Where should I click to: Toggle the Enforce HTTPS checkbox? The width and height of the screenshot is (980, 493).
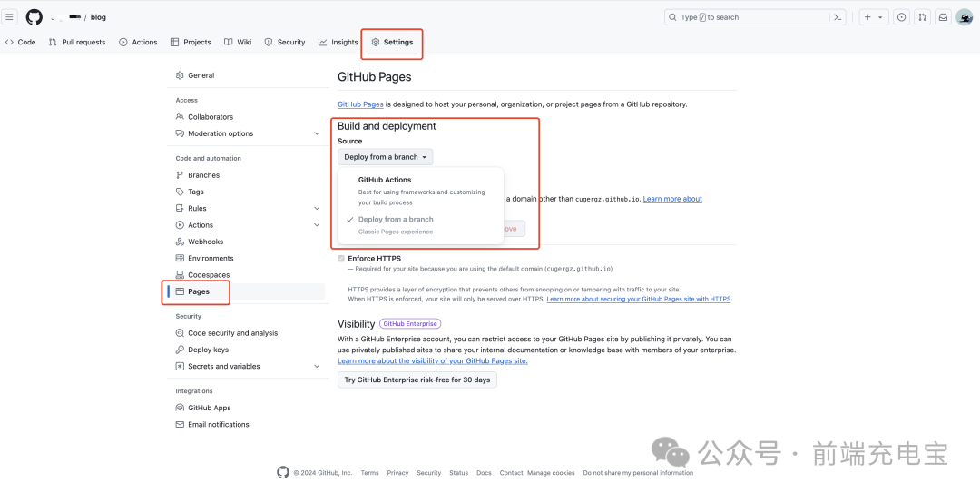[341, 259]
